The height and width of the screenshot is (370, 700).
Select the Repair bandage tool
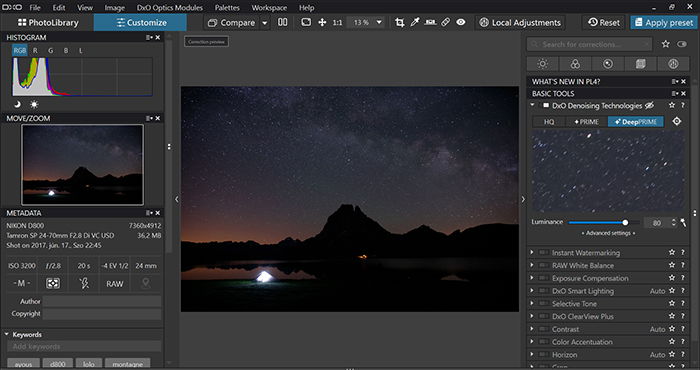pyautogui.click(x=446, y=22)
